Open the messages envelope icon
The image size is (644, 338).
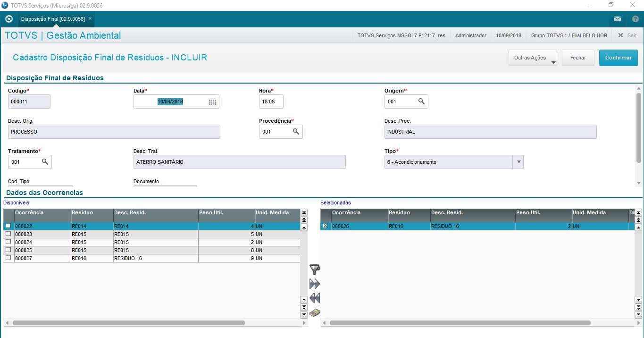618,19
